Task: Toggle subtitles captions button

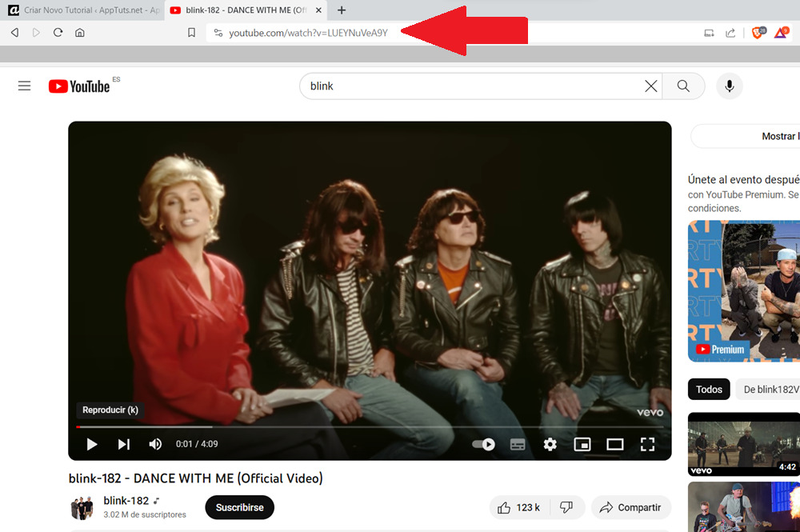Action: pos(518,444)
